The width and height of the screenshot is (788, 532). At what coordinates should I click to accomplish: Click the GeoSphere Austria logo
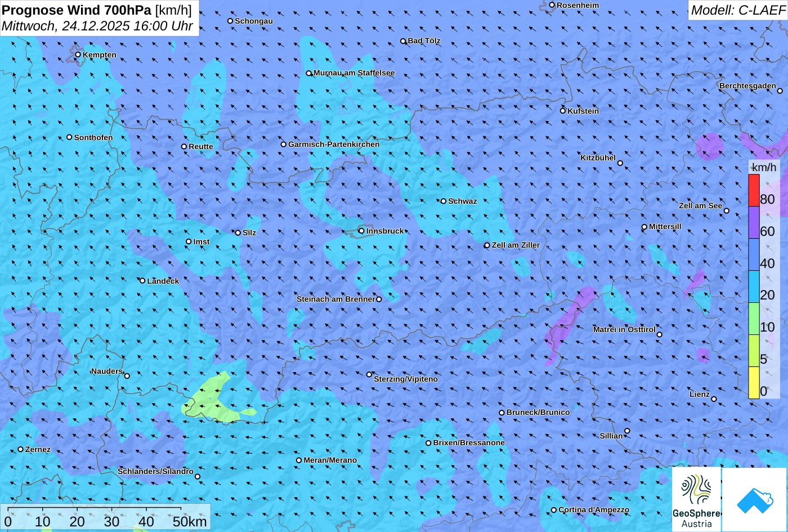(697, 499)
